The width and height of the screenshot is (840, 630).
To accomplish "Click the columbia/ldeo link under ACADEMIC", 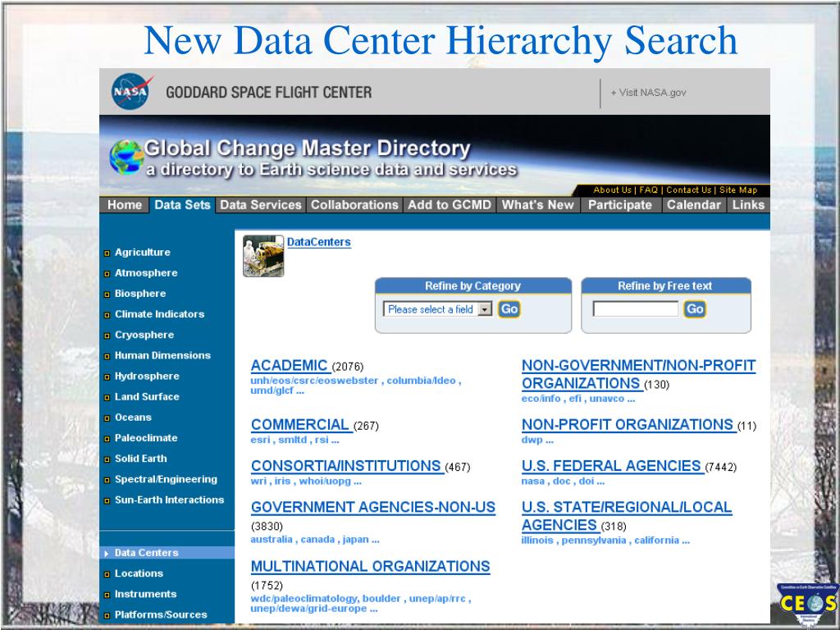I will point(421,381).
